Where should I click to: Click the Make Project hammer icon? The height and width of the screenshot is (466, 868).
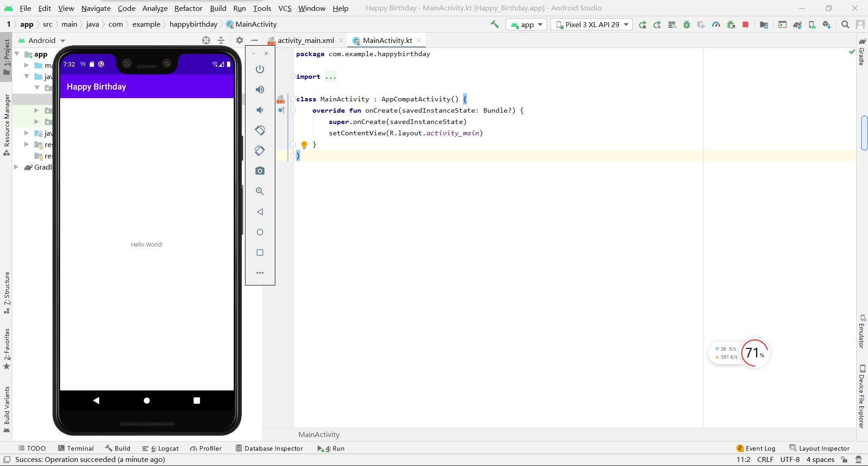(495, 24)
